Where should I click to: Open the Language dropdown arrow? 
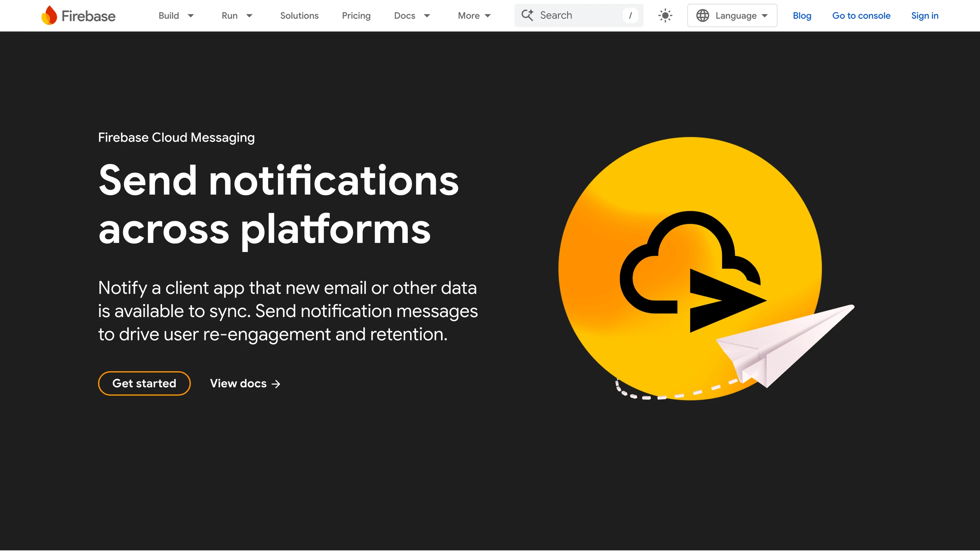pyautogui.click(x=765, y=16)
